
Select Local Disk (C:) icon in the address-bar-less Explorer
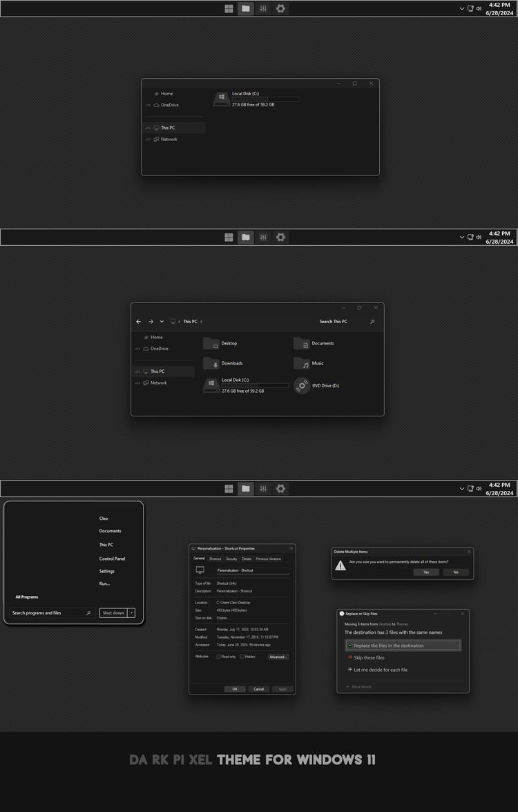(221, 99)
